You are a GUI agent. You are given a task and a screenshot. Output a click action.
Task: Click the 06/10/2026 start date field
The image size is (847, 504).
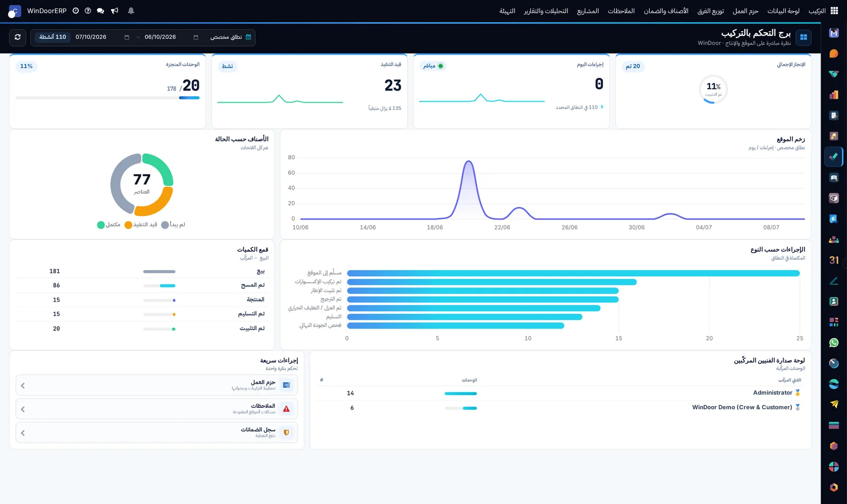(x=170, y=37)
